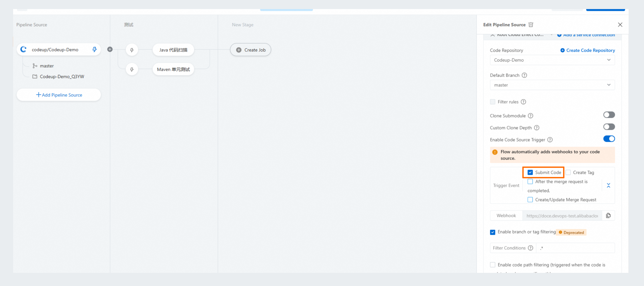Screen dimensions: 644x286
Task: Disable the Enable Code Source Trigger switch
Action: [609, 139]
